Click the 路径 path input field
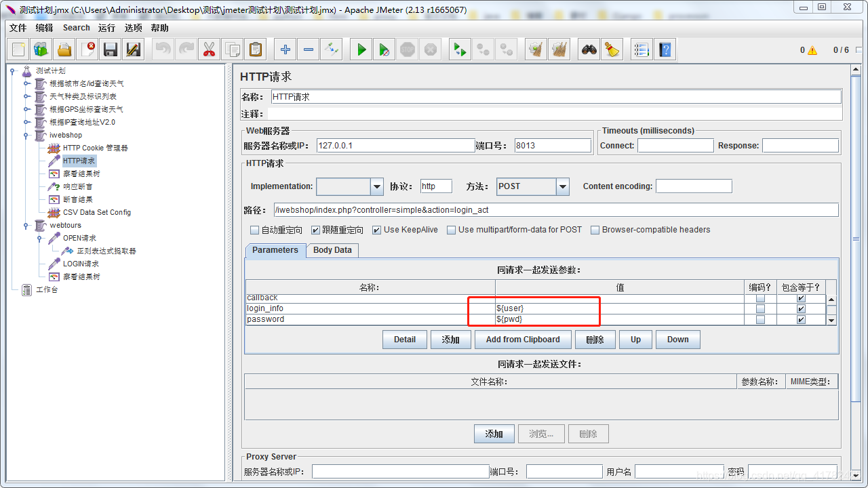Screen dimensions: 868x488 tap(556, 210)
